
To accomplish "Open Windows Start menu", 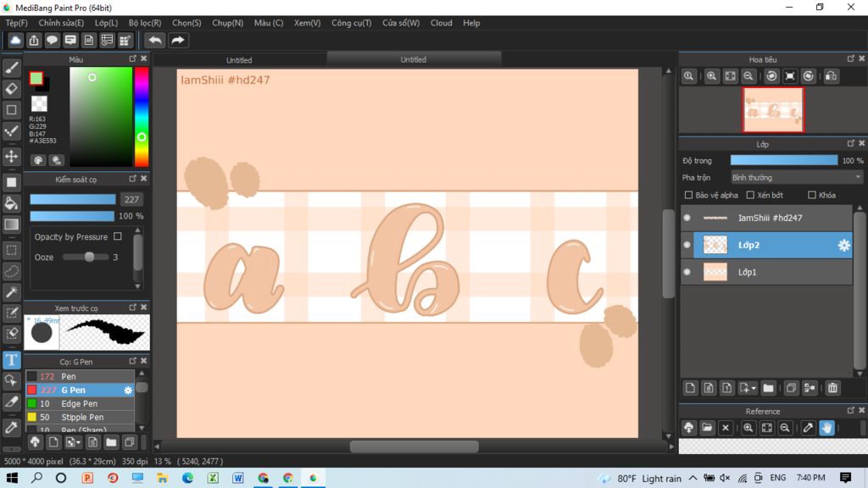I will [12, 478].
